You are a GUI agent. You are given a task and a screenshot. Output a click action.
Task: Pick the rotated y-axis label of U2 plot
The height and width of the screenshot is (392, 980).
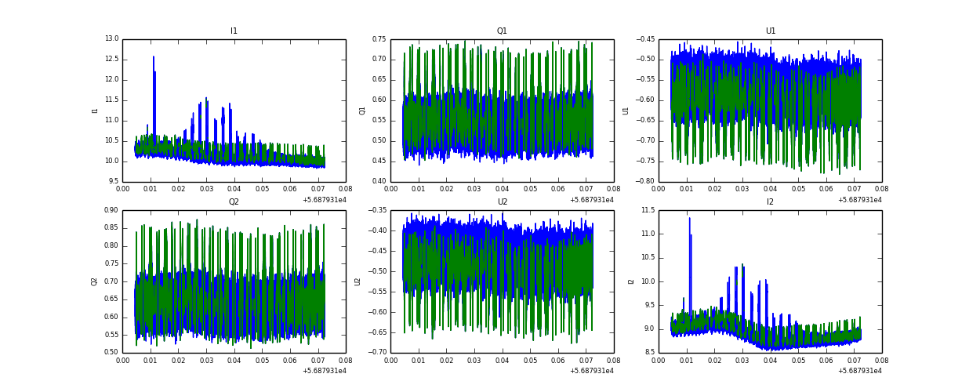pos(358,281)
